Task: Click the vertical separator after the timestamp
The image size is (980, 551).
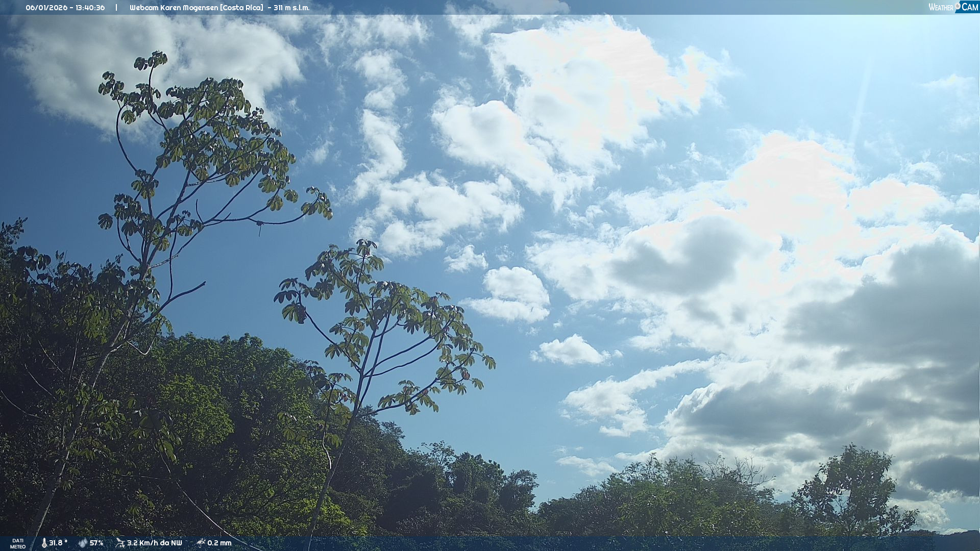Action: click(116, 8)
